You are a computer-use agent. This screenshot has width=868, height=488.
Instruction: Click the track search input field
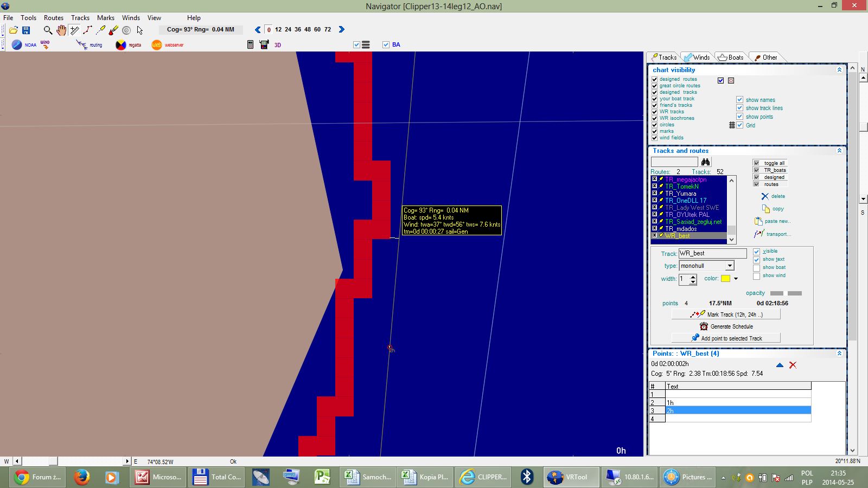674,162
